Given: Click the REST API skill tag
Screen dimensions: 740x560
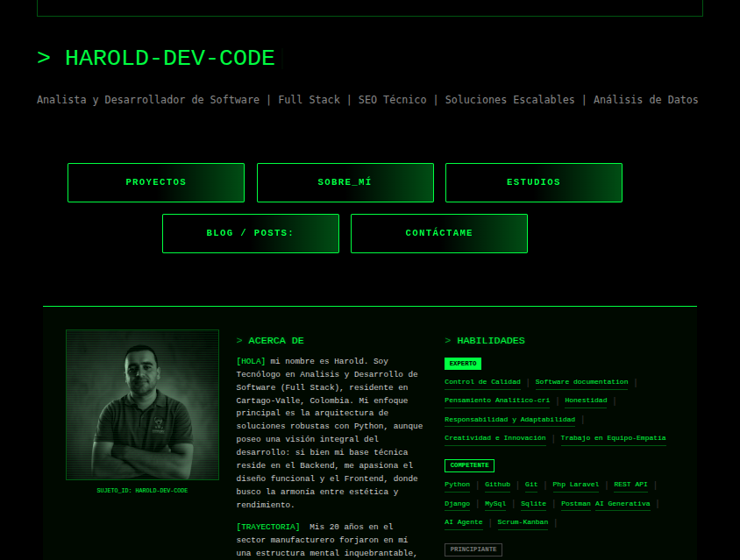Looking at the screenshot, I should coord(630,484).
